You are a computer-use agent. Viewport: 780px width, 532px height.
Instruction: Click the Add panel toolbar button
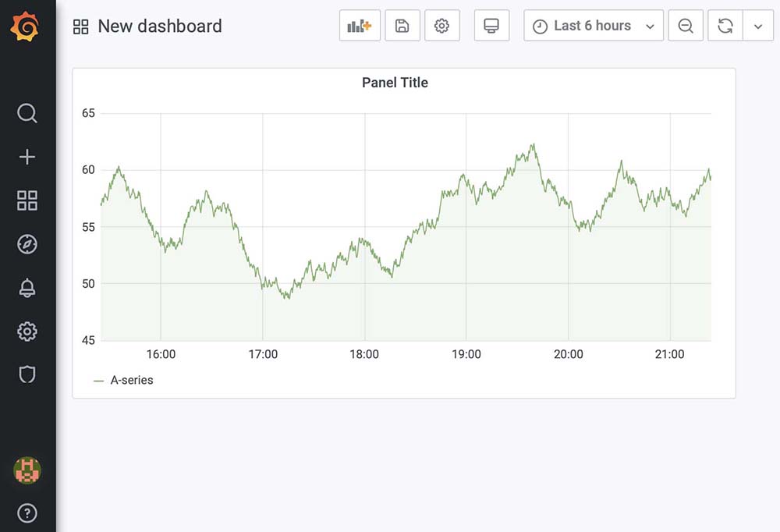(360, 26)
